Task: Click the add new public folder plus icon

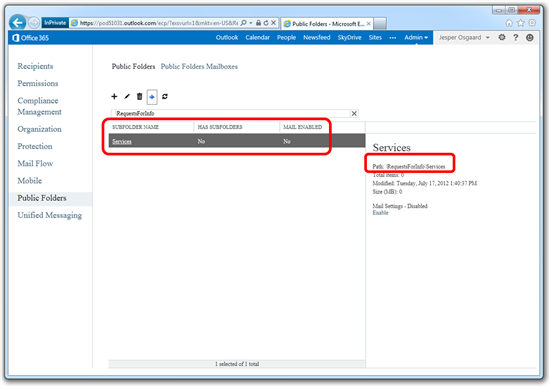Action: [x=114, y=96]
